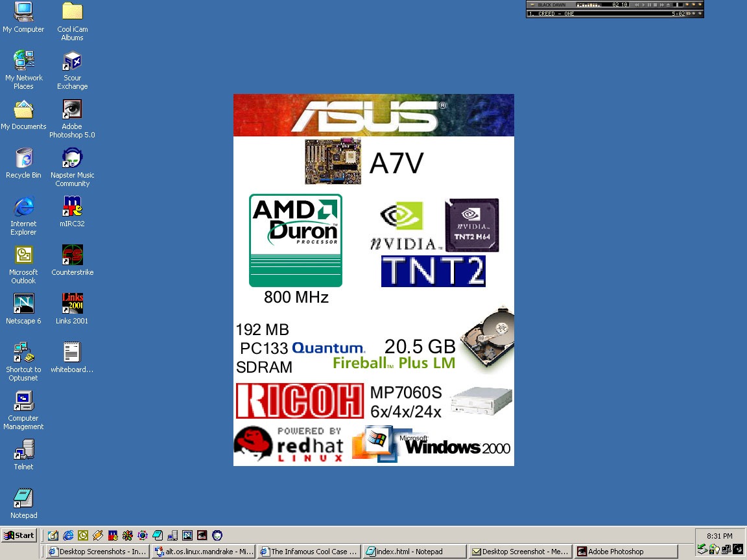This screenshot has height=560, width=747.
Task: Open the Counterstrike desktop shortcut
Action: [72, 255]
